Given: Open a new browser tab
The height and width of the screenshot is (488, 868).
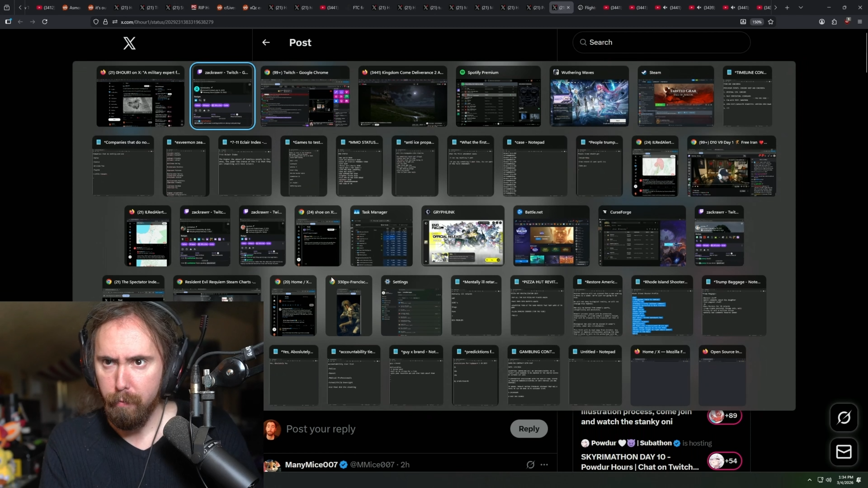Looking at the screenshot, I should coord(787,8).
